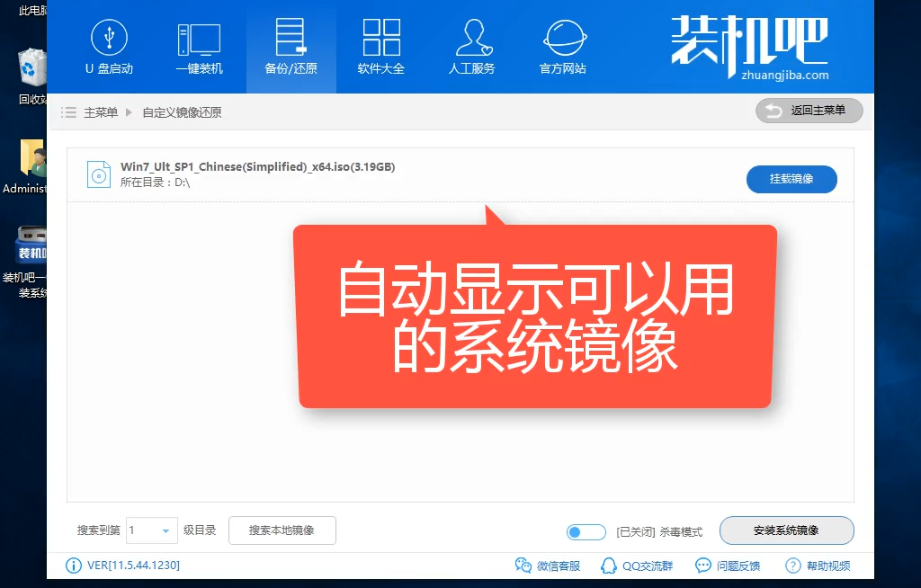This screenshot has height=588, width=921.
Task: Go to 主菜单 in the breadcrumb
Action: click(x=101, y=112)
